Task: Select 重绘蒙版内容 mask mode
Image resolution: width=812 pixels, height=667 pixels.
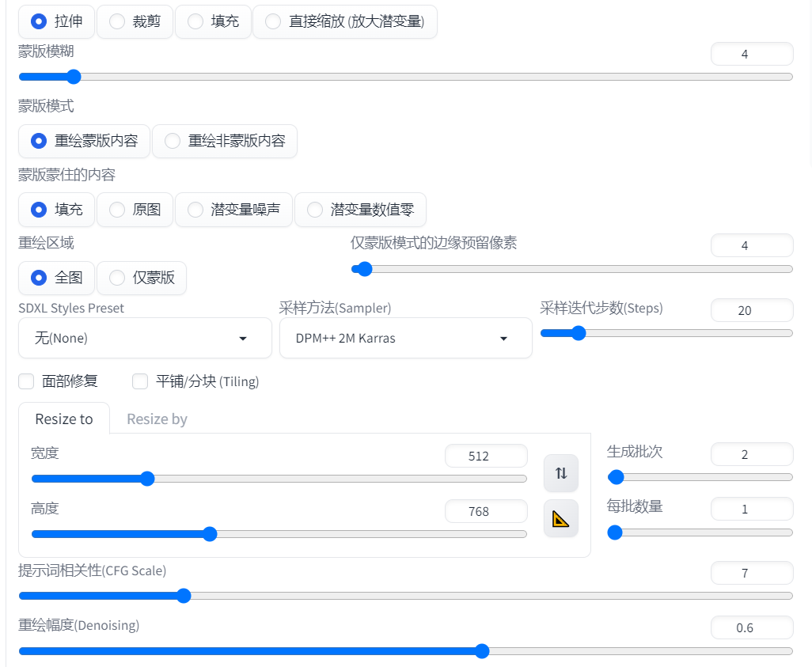Action: click(84, 141)
